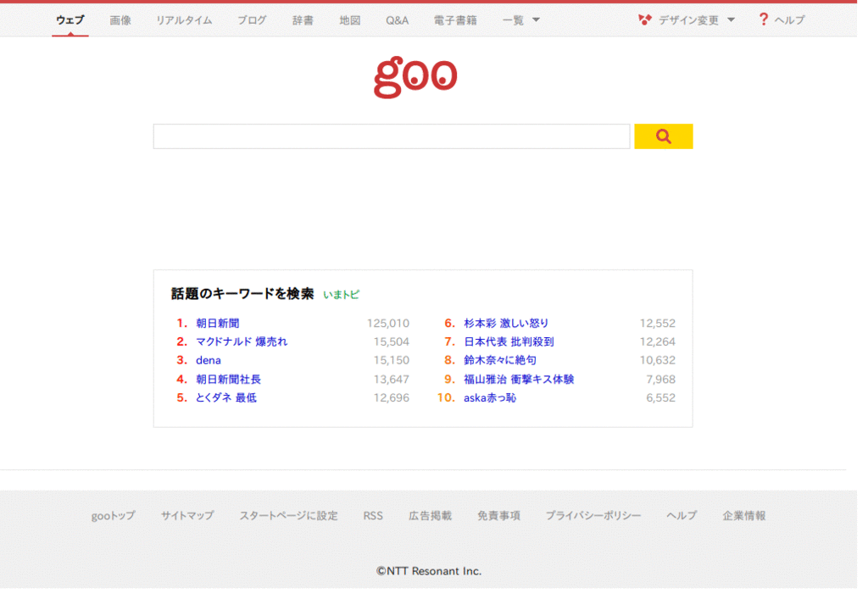Select the 電子書籍 tab
The width and height of the screenshot is (868, 610).
pos(455,20)
